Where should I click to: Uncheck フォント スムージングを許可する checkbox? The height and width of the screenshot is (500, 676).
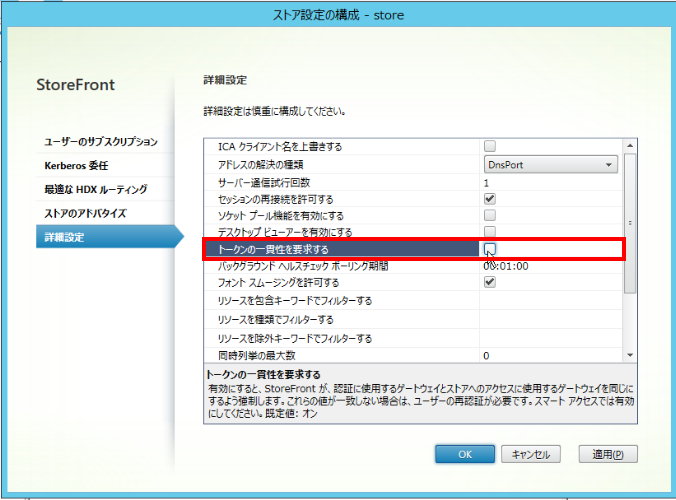click(x=490, y=282)
